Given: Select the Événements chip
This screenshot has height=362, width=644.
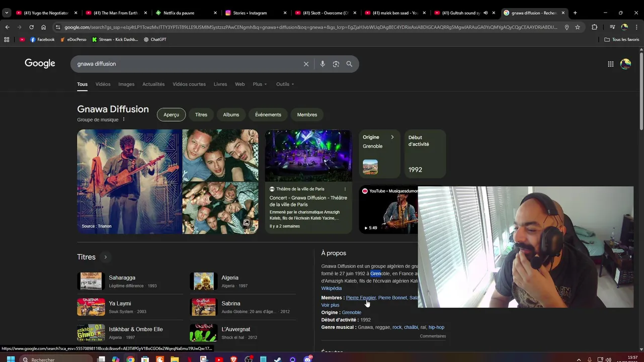Looking at the screenshot, I should 268,115.
